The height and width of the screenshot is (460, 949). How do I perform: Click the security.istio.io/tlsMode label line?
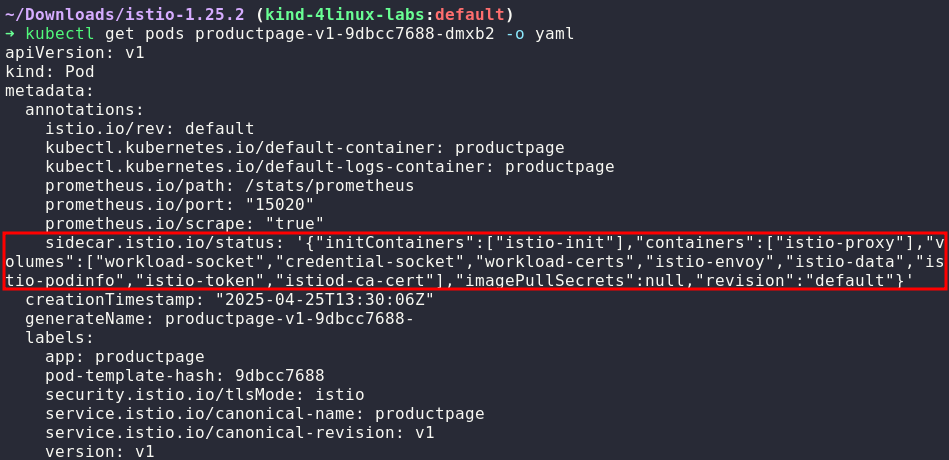coord(205,395)
